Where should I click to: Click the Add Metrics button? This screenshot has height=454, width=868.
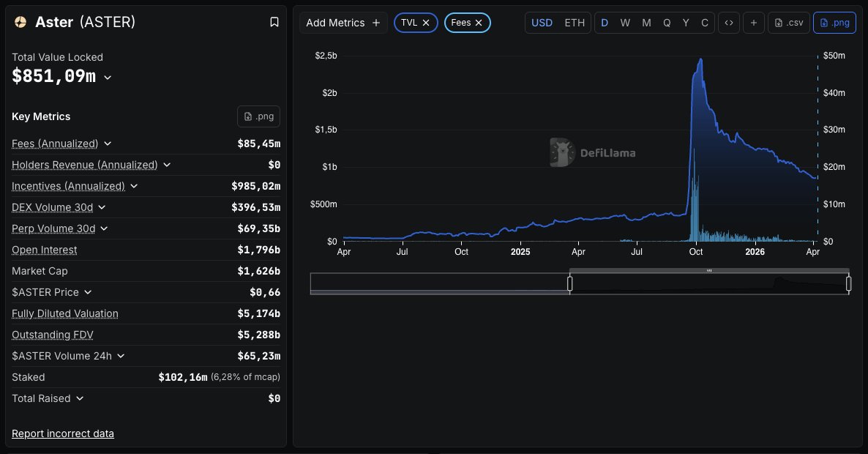[x=343, y=23]
